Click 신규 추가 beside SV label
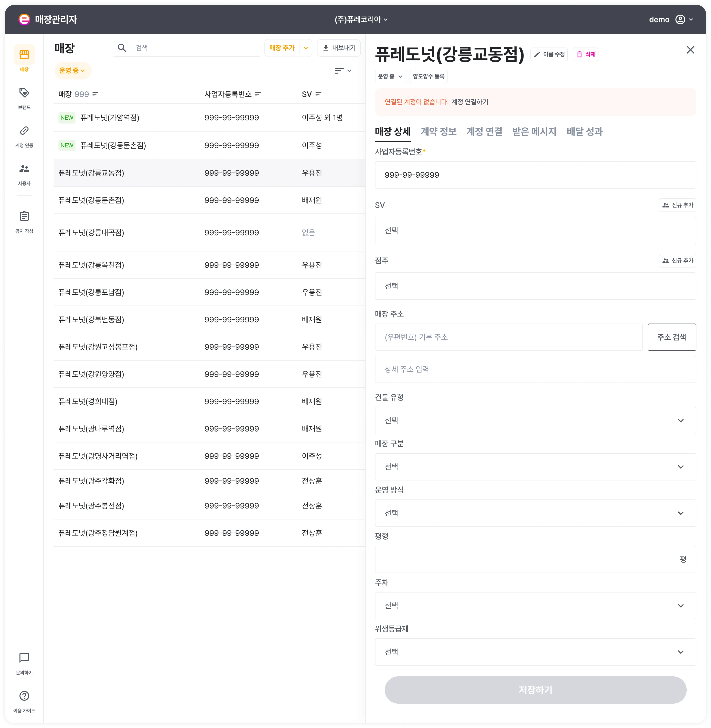This screenshot has width=711, height=728. pos(677,205)
